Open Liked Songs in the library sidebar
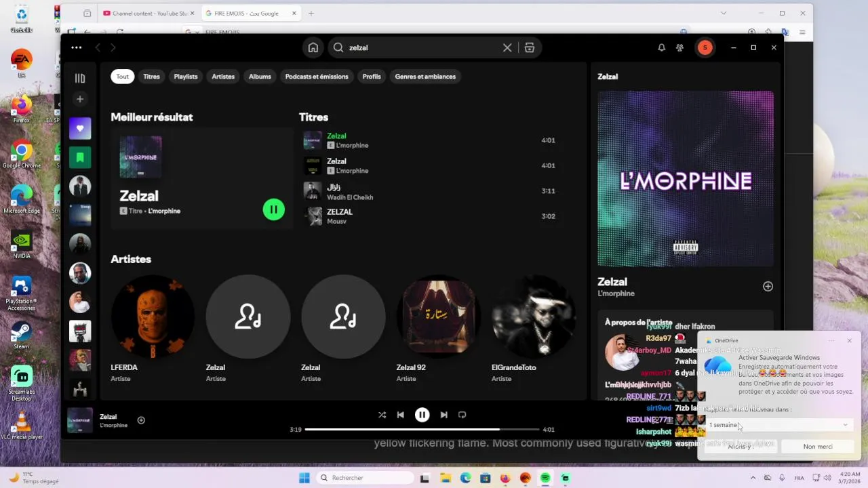 point(80,128)
